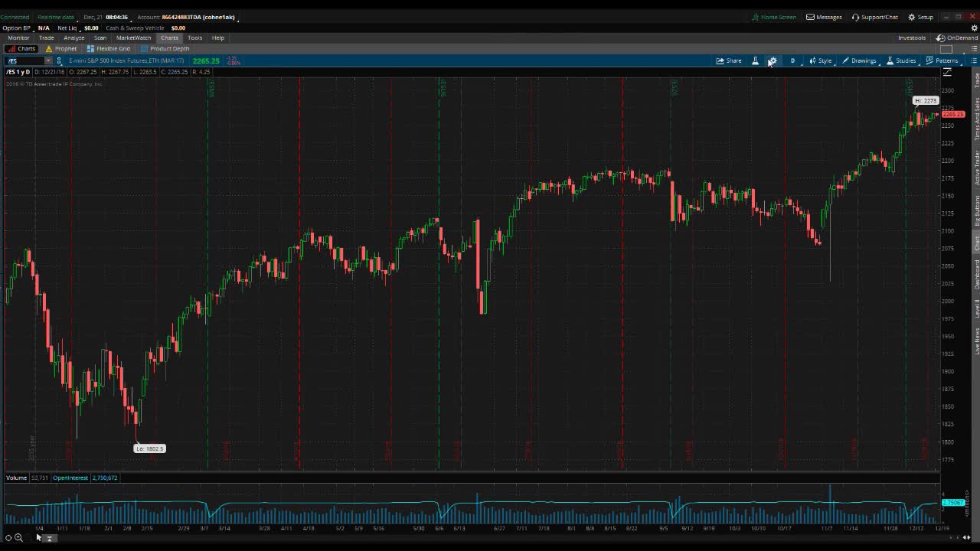The height and width of the screenshot is (551, 980).
Task: Open the beaker Edit Studies icon
Action: pos(755,60)
